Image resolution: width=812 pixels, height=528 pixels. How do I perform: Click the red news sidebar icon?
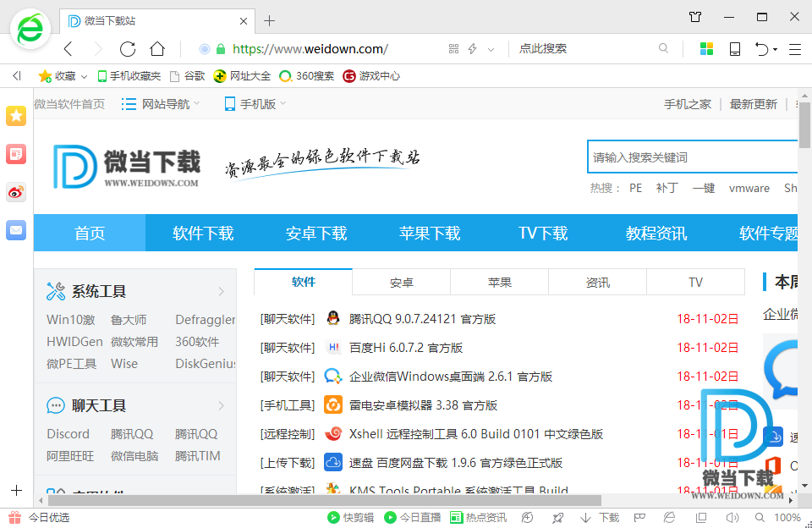point(16,154)
